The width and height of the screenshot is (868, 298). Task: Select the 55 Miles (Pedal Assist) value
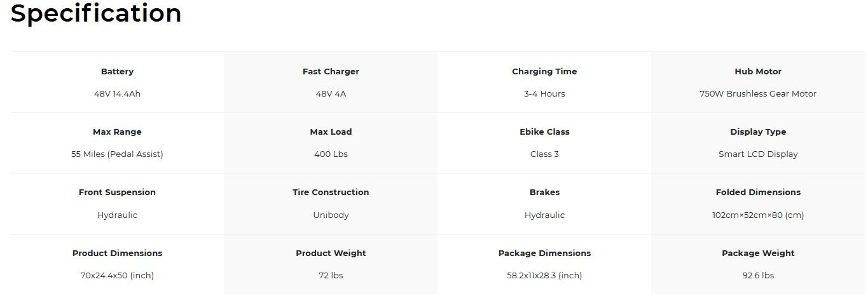(x=117, y=154)
